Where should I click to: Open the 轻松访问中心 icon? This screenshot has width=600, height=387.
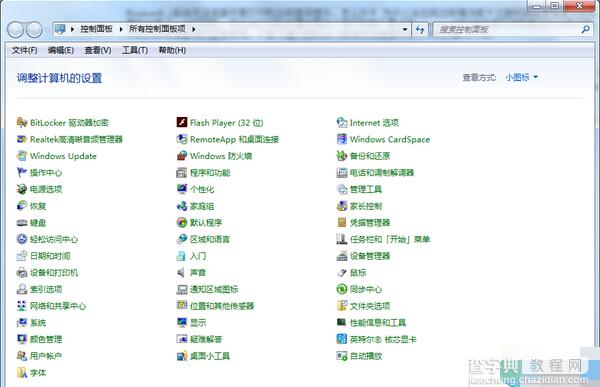[22, 239]
